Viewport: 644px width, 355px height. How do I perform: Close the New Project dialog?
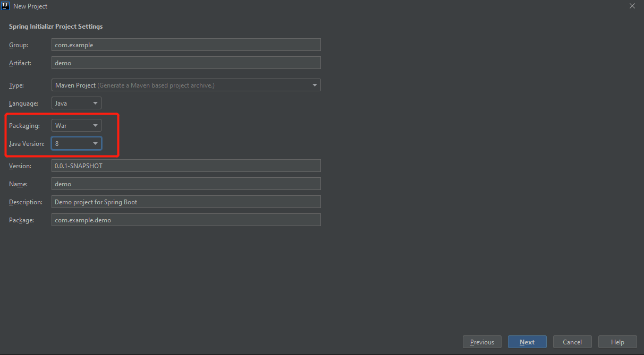[632, 6]
